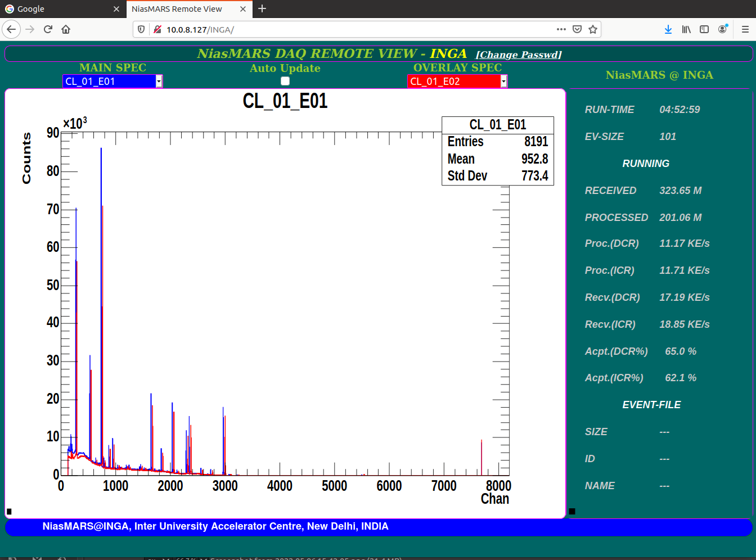Viewport: 756px width, 560px height.
Task: Close the Google tab
Action: tap(116, 9)
